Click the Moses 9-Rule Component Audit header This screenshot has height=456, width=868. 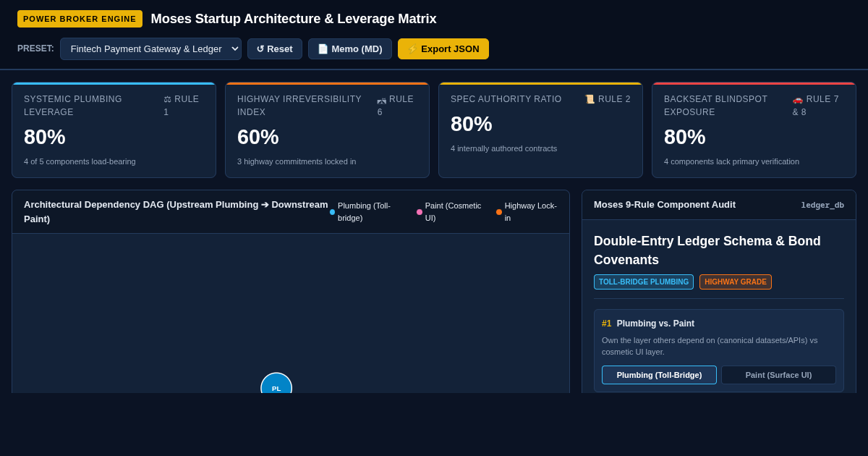(x=665, y=205)
